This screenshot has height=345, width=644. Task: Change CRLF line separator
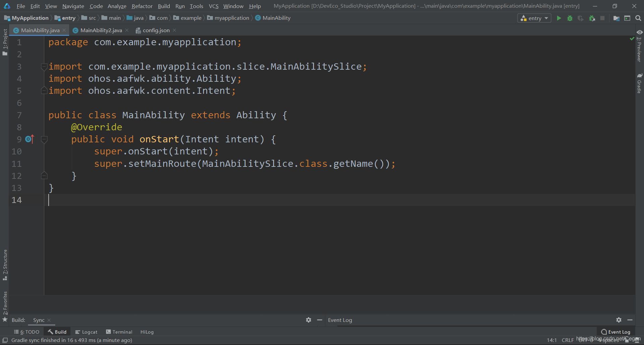tap(568, 340)
